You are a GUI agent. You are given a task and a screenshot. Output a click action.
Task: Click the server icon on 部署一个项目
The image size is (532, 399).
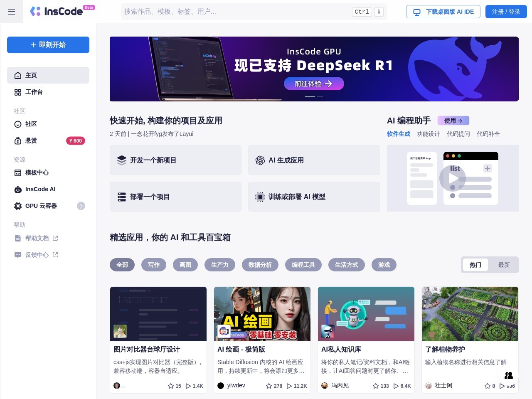click(x=121, y=197)
